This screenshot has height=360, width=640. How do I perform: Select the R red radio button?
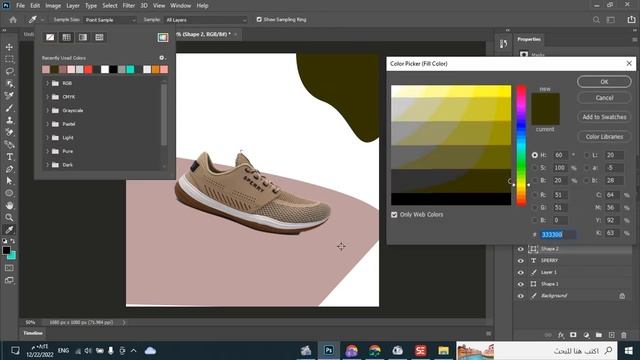(x=535, y=195)
